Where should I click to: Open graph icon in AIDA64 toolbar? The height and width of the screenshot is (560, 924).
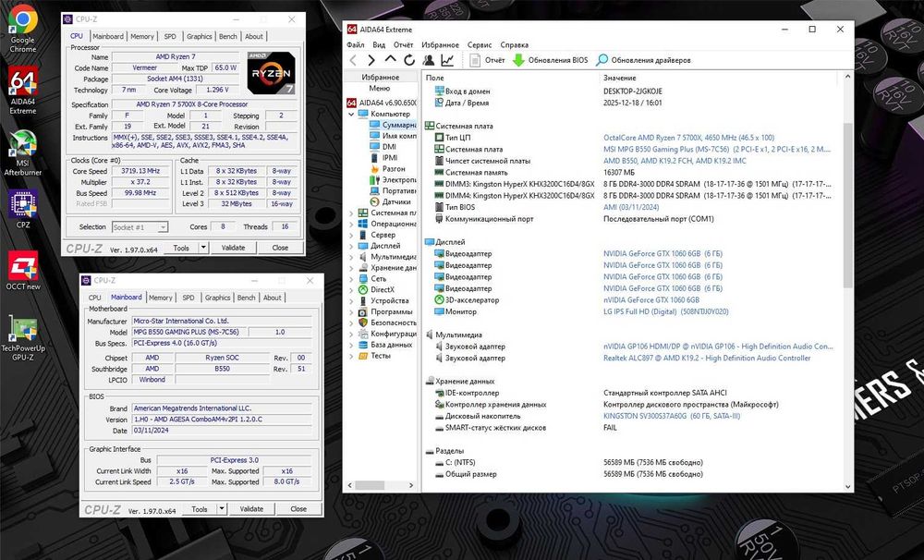447,60
